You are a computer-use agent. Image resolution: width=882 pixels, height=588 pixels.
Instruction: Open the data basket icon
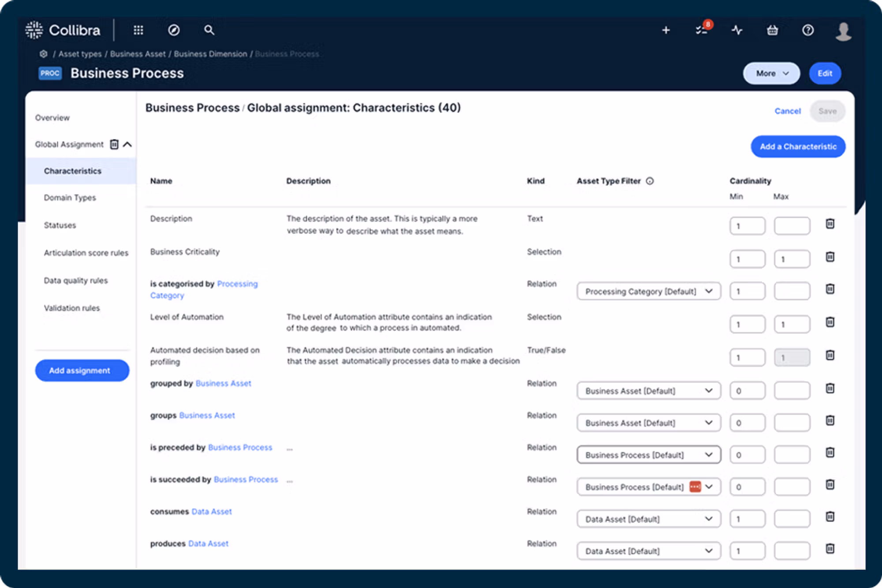[772, 30]
